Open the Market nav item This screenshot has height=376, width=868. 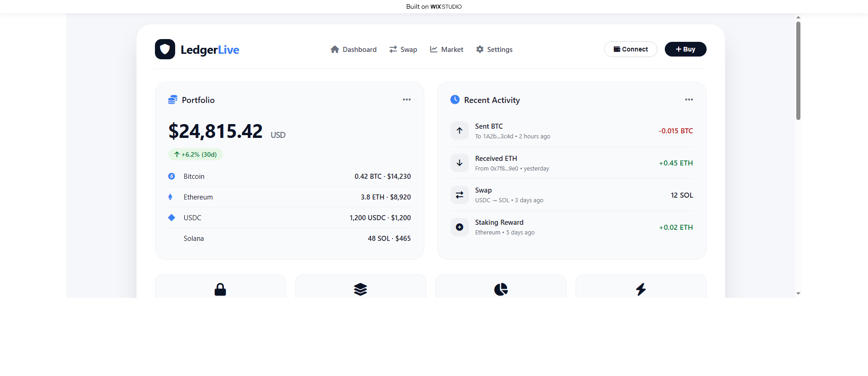coord(446,49)
